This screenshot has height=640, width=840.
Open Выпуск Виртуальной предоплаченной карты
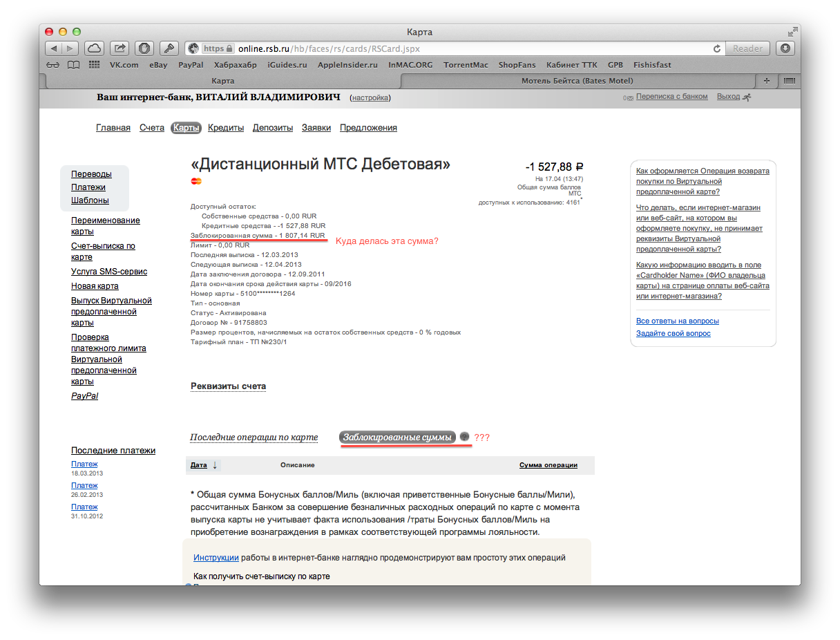click(111, 312)
